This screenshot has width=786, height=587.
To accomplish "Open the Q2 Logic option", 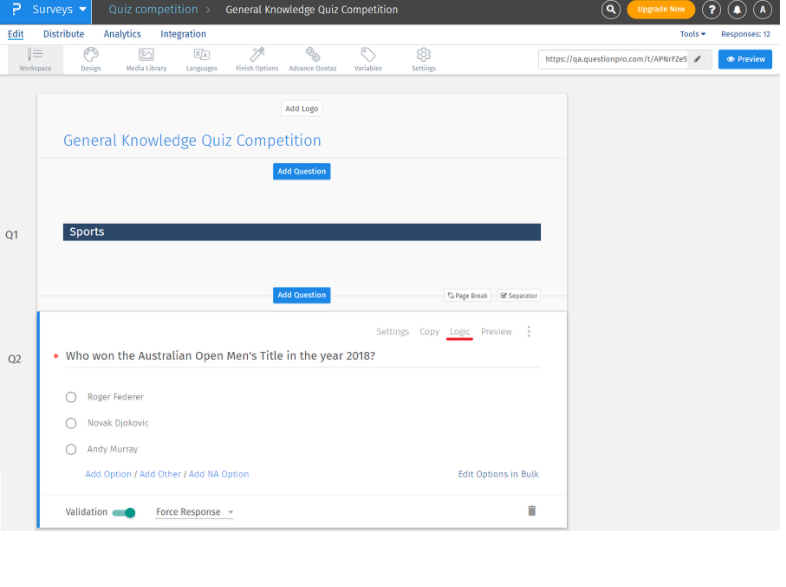I will click(x=460, y=331).
